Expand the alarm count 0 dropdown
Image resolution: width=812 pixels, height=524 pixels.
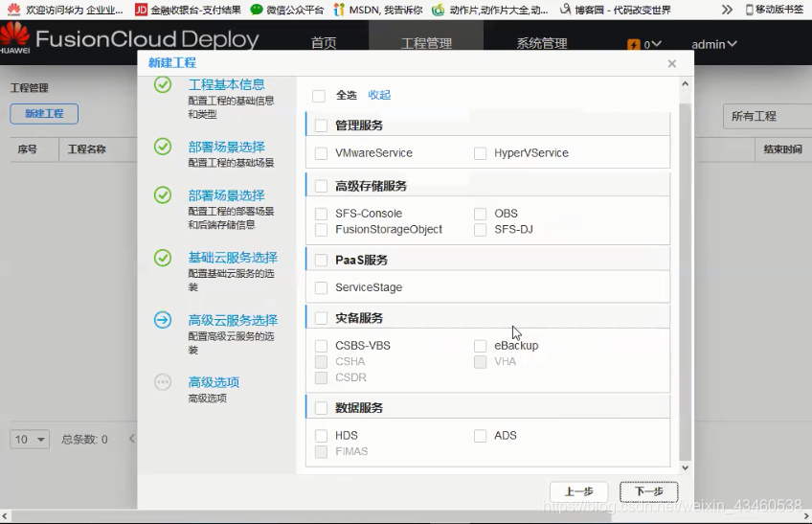(x=652, y=45)
